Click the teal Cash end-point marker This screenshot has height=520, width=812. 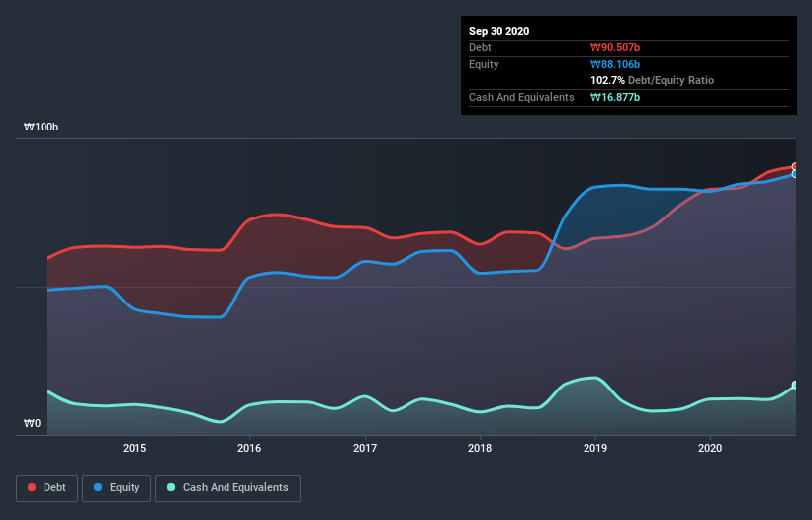(x=795, y=385)
